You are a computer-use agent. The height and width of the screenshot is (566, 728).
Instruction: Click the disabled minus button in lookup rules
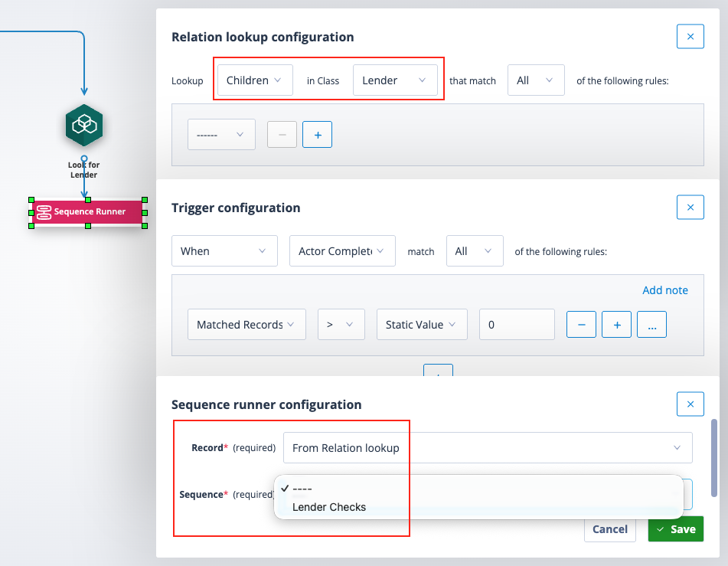[x=282, y=135]
